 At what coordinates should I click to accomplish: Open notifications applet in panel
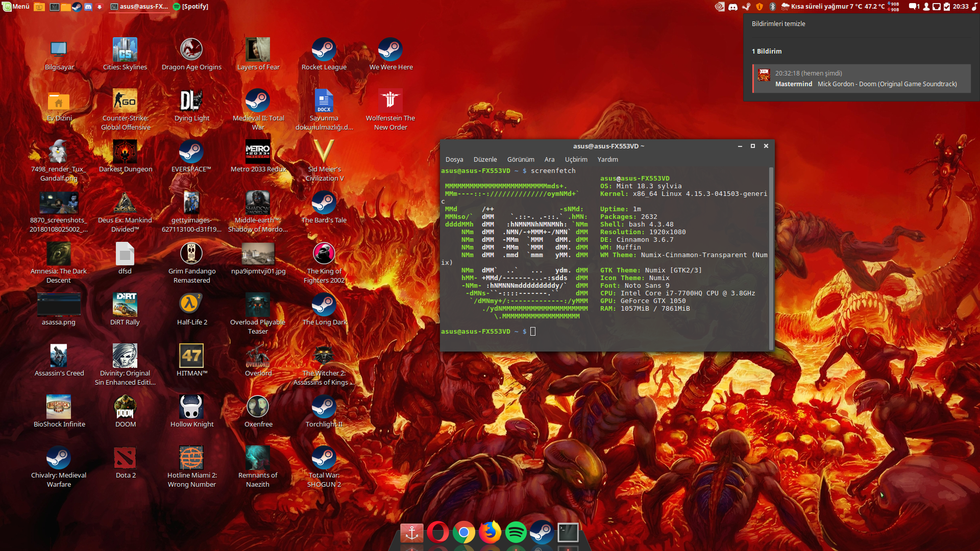pyautogui.click(x=914, y=7)
